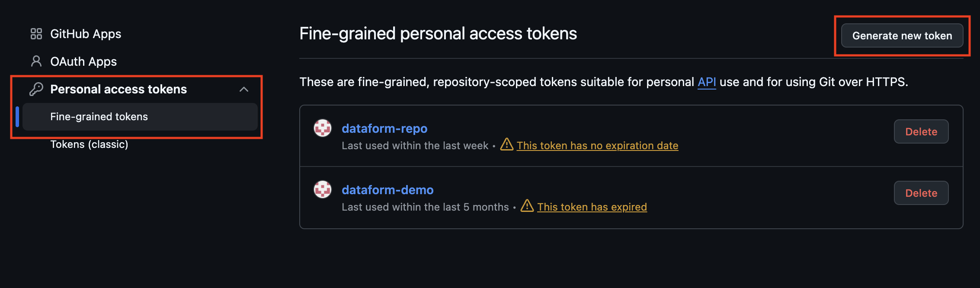
Task: Click the key icon beside Personal access tokens
Action: 36,89
